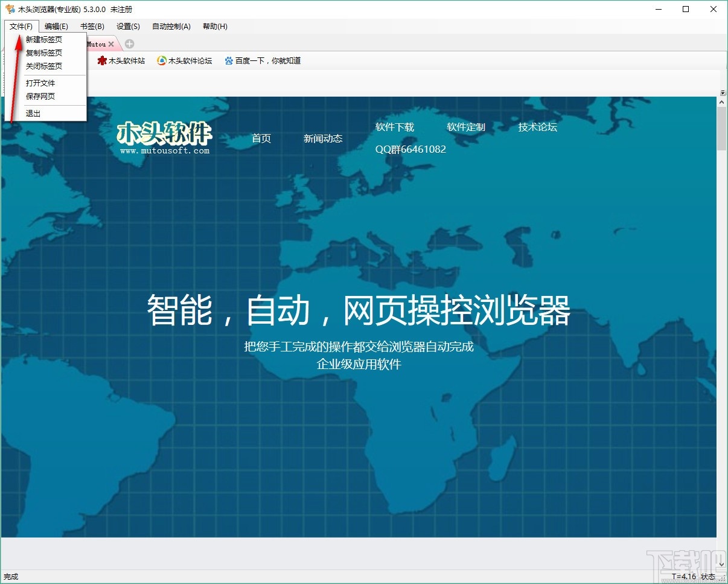Click the 完成 status text
Image resolution: width=728 pixels, height=584 pixels.
[11, 577]
